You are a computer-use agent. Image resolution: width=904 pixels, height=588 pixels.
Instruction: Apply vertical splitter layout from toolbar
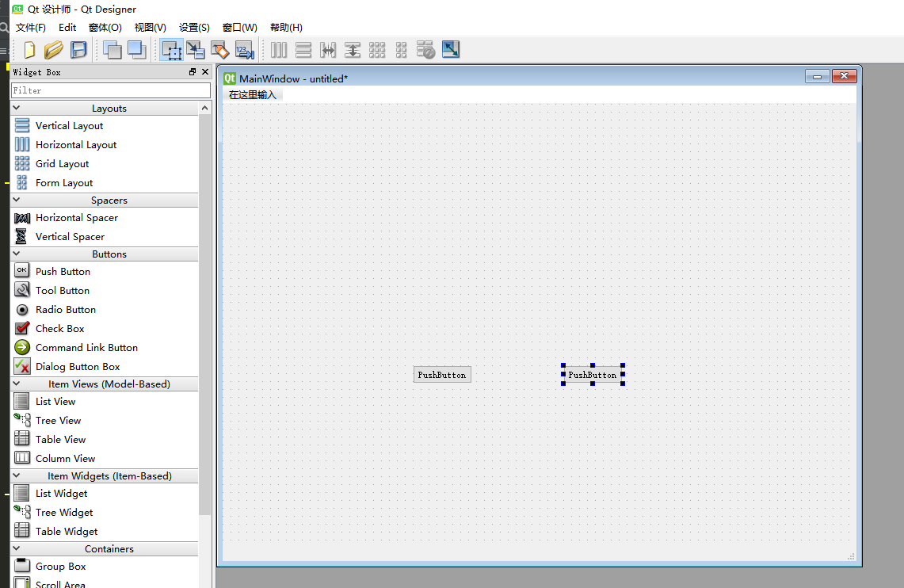353,50
